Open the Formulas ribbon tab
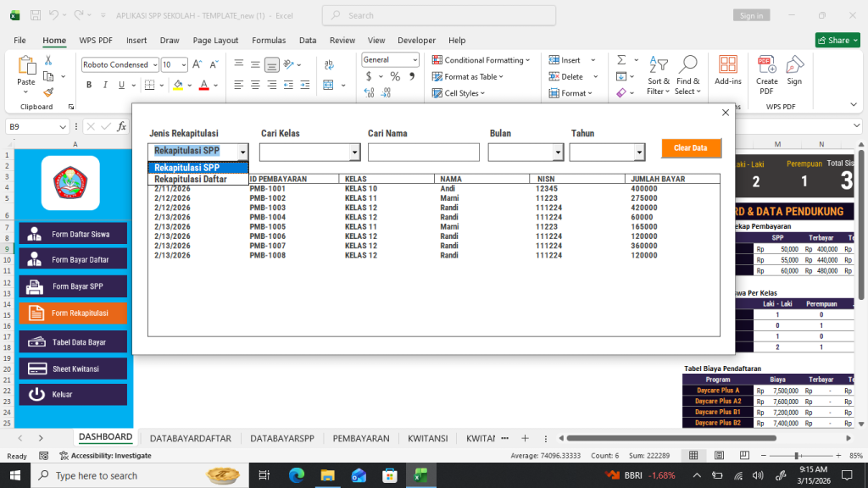 point(269,40)
